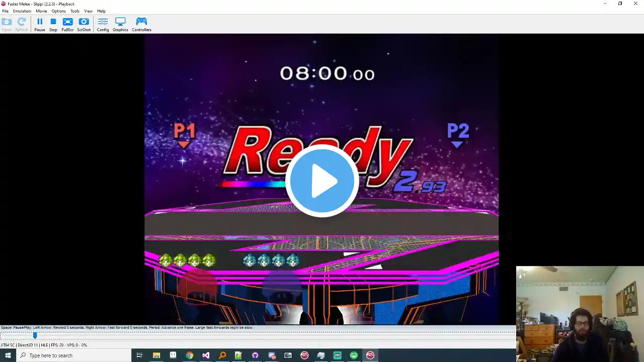Click the "08:00.00" match timer
The image size is (644, 362).
click(x=327, y=74)
